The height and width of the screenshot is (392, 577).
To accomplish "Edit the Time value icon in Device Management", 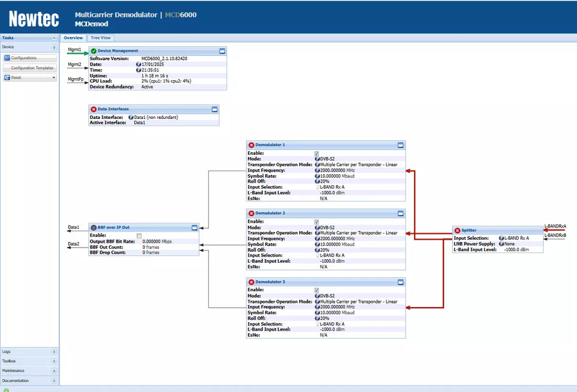I will coord(138,70).
